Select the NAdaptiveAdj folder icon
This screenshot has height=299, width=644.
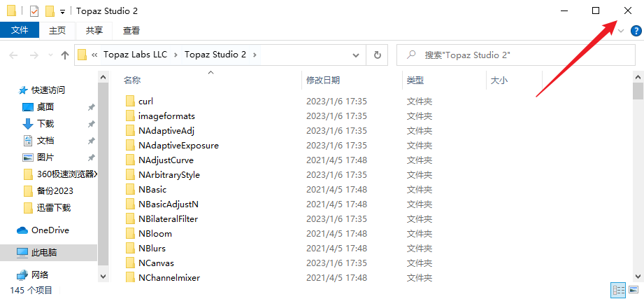coord(130,131)
